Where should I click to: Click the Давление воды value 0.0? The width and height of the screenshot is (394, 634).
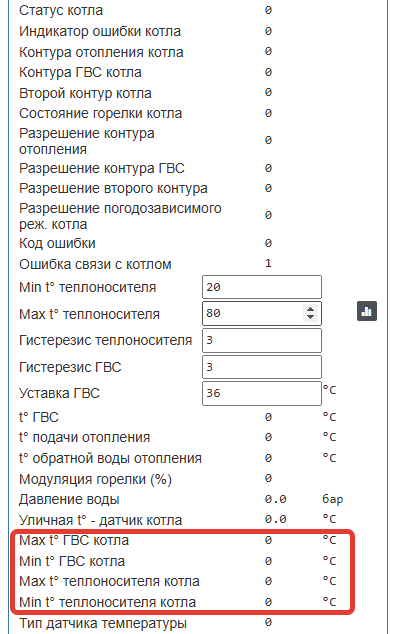point(275,499)
